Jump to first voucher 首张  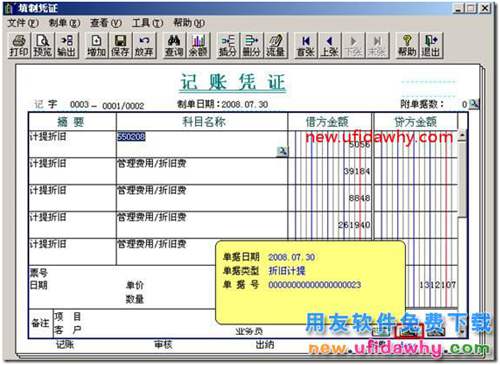306,46
